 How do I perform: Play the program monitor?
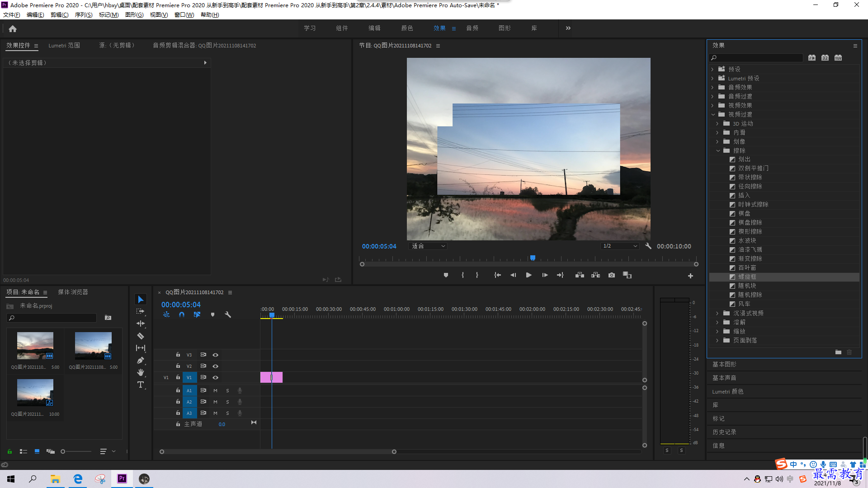click(x=528, y=275)
